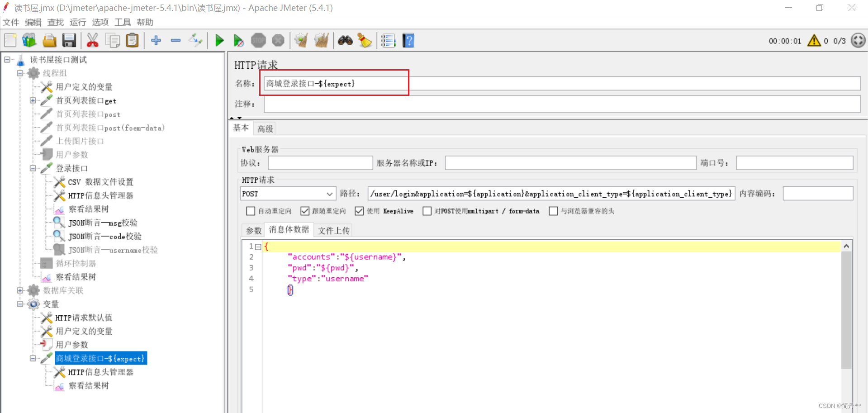868x413 pixels.
Task: Click the 协议 protocol field
Action: click(x=320, y=163)
